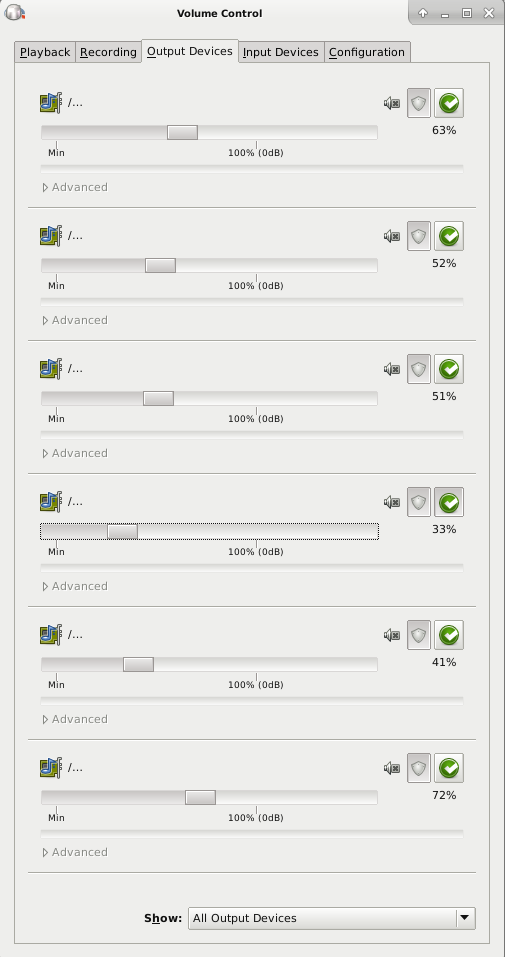
Task: Click the titlebar up-arrow shade icon
Action: tap(423, 13)
